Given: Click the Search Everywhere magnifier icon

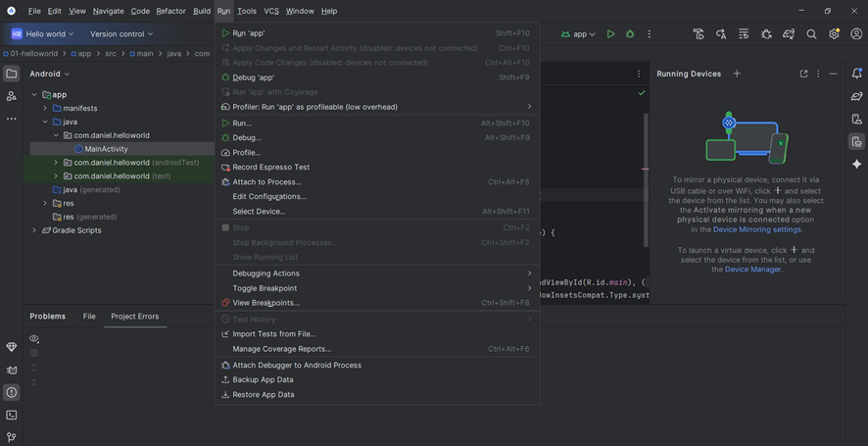Looking at the screenshot, I should 811,34.
